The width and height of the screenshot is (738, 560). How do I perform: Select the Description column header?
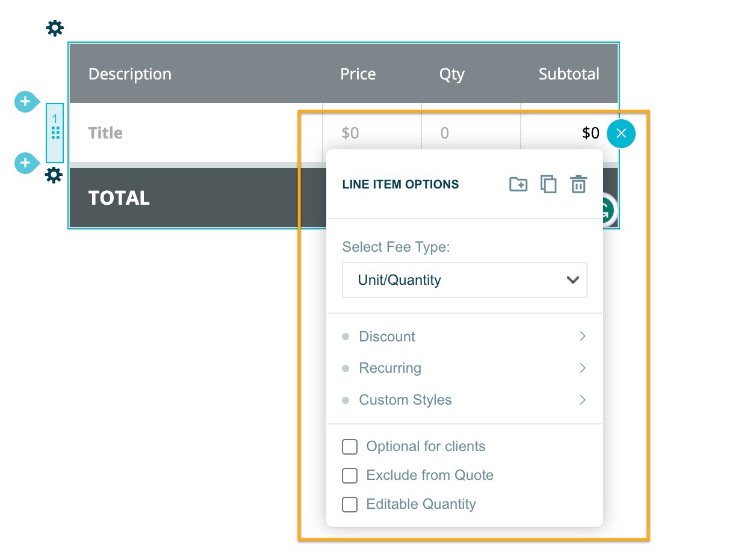(x=130, y=74)
